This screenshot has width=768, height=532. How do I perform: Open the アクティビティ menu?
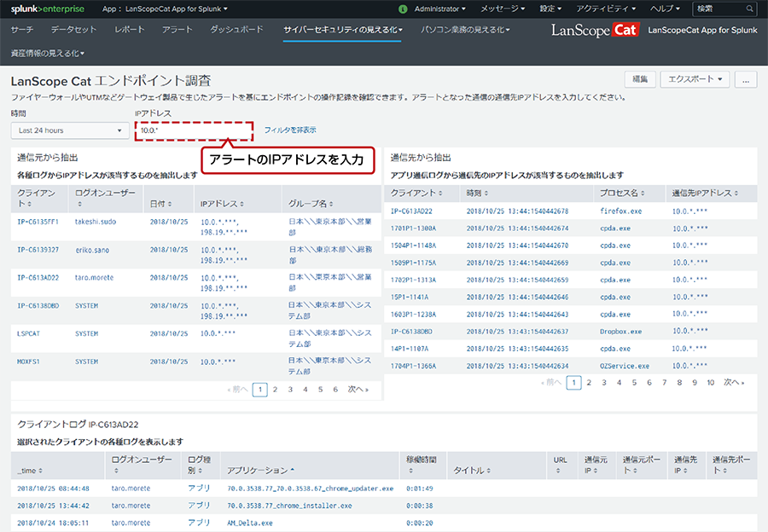tap(606, 9)
